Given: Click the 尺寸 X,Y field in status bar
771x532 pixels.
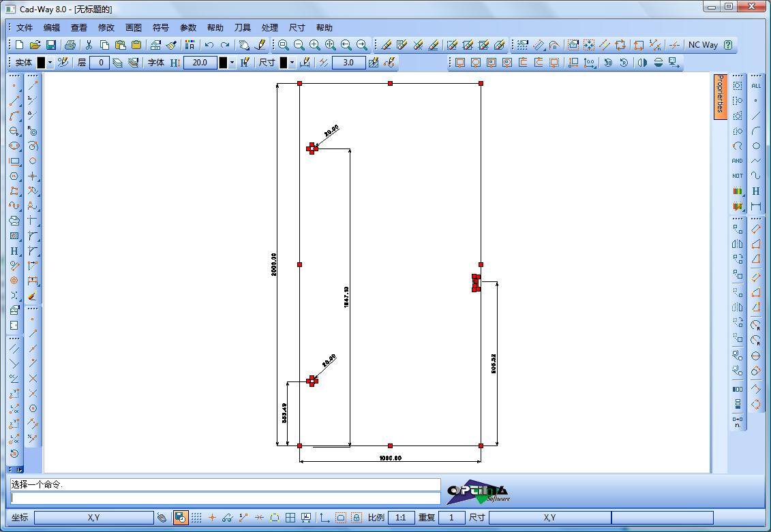Looking at the screenshot, I should pos(549,517).
